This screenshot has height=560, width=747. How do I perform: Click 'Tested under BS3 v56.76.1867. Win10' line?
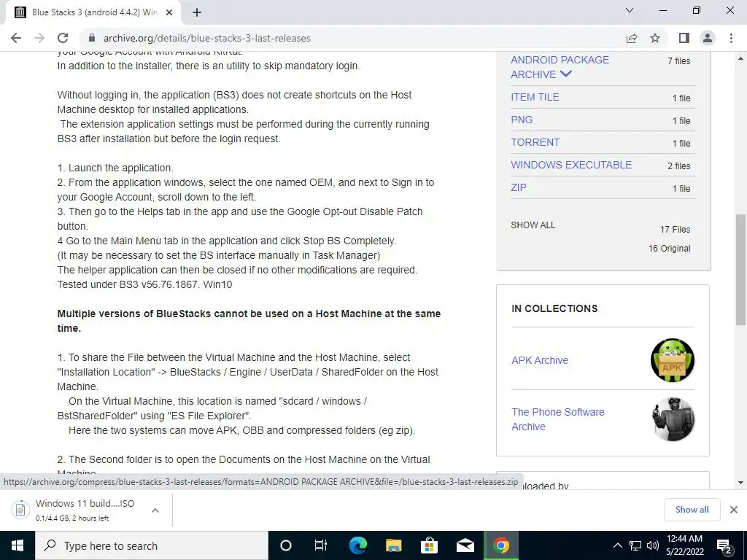tap(145, 285)
